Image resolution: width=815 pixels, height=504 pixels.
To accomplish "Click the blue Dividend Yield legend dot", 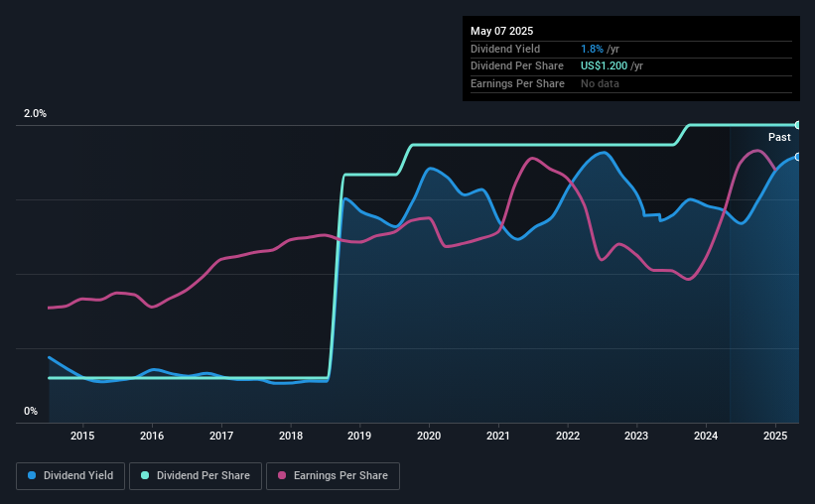I will coord(32,475).
